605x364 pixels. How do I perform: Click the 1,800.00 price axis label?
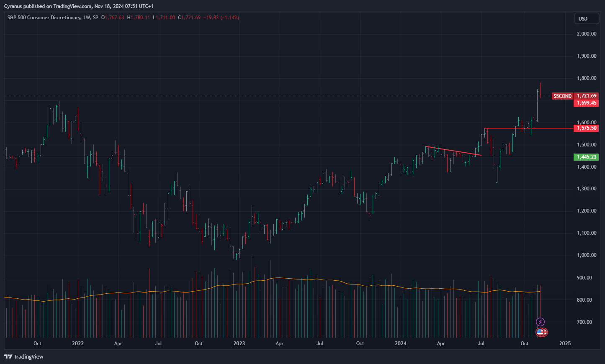coord(587,78)
